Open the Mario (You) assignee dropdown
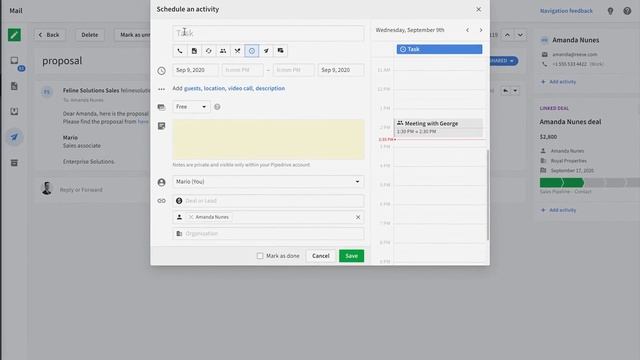Image resolution: width=640 pixels, height=360 pixels. [x=268, y=182]
